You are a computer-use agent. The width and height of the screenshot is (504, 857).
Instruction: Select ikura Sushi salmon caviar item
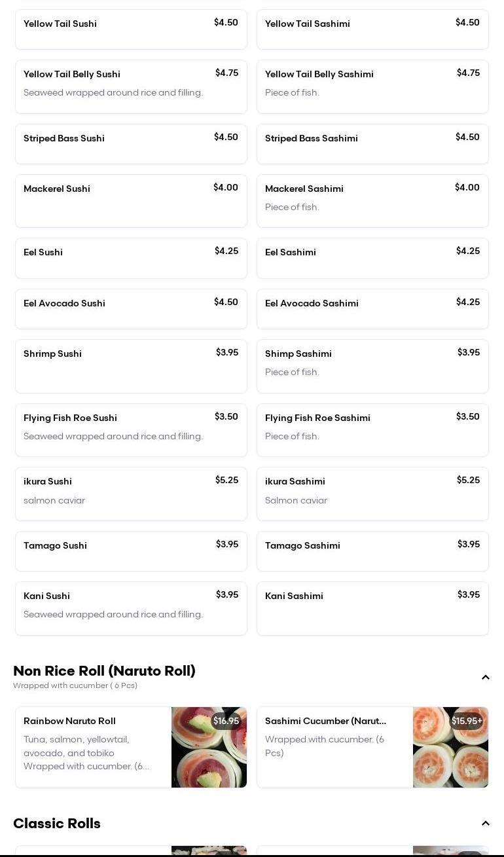point(131,494)
